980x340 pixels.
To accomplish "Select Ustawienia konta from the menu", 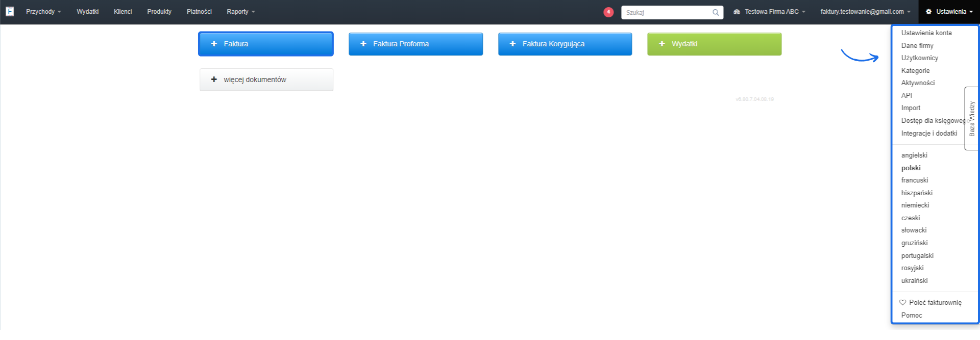I will coord(926,33).
